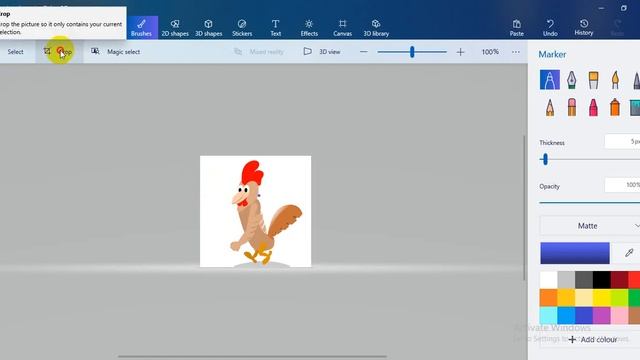The image size is (640, 360).
Task: Click the rooster image on the canvas
Action: (x=256, y=211)
